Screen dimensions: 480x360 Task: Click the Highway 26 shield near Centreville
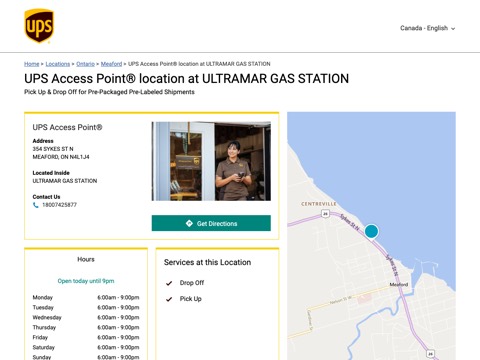(x=326, y=214)
